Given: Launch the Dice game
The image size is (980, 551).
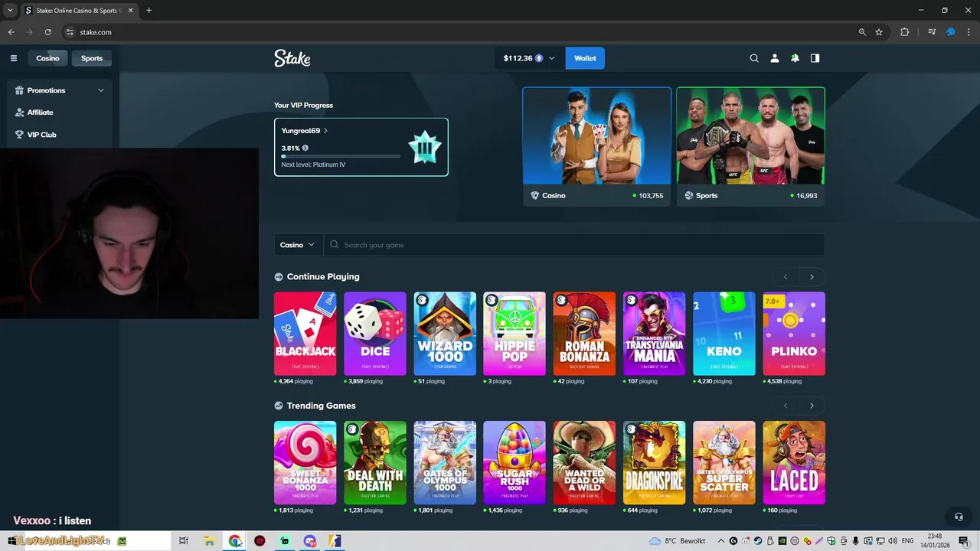Looking at the screenshot, I should 375,334.
